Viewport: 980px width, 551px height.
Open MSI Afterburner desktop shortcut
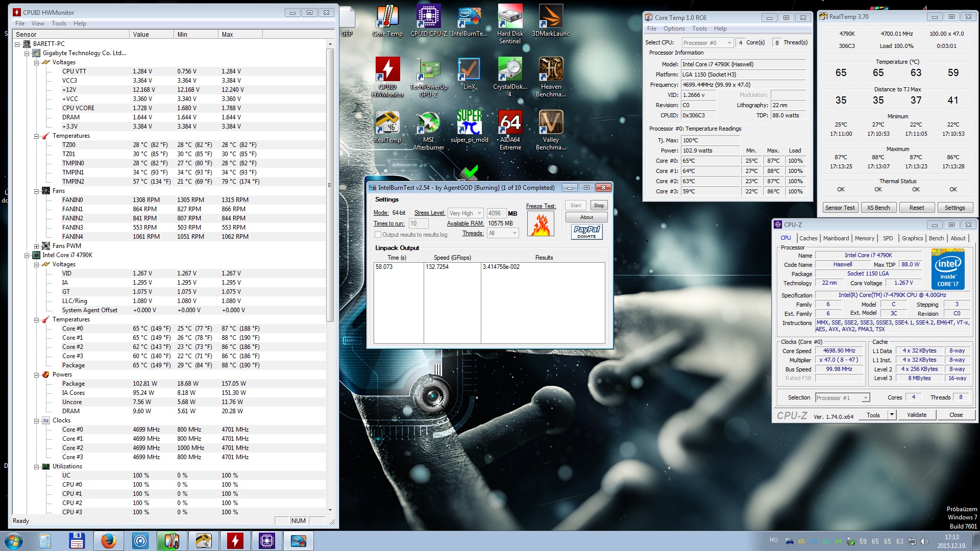(x=428, y=130)
